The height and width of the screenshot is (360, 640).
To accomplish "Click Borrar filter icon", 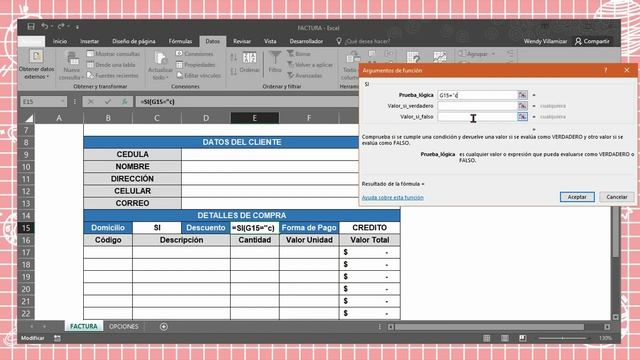I will (x=290, y=53).
